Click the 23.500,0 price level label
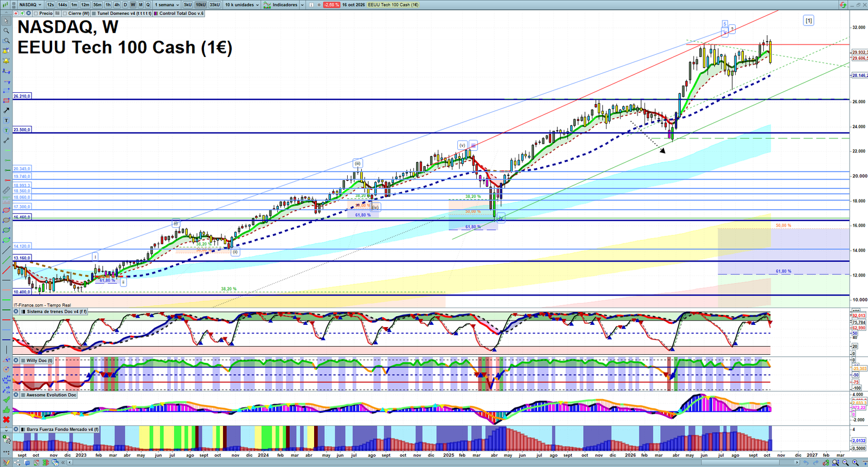The image size is (868, 467). click(x=22, y=130)
